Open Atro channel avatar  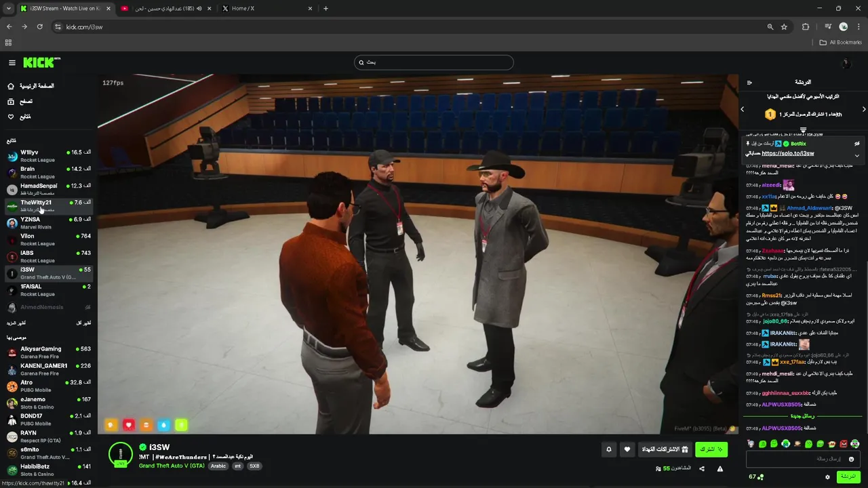tap(12, 386)
